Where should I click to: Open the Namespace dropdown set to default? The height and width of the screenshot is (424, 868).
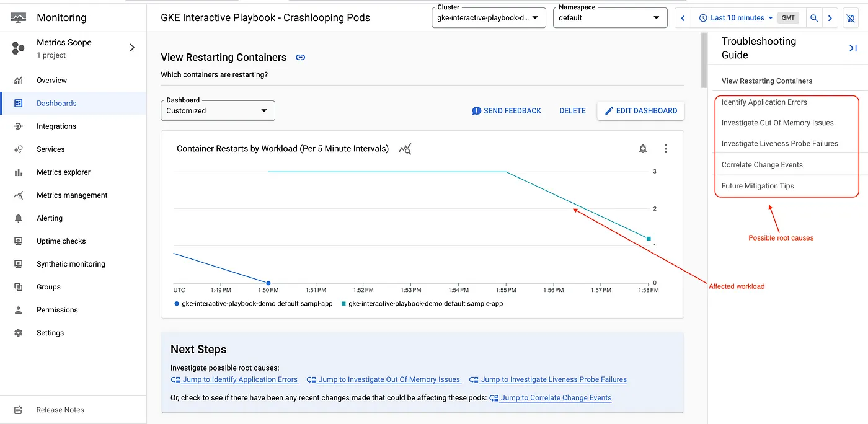pyautogui.click(x=610, y=18)
